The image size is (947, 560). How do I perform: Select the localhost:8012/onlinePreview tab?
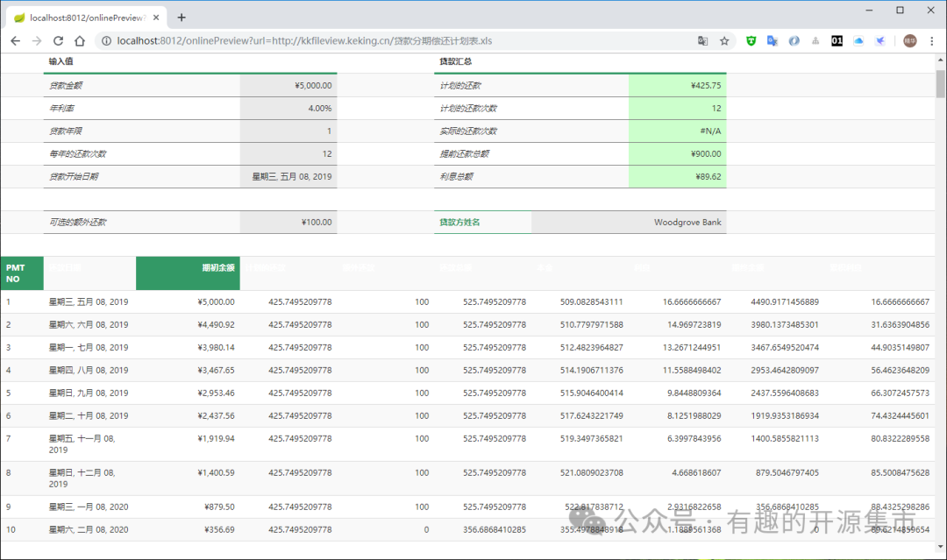pyautogui.click(x=87, y=18)
